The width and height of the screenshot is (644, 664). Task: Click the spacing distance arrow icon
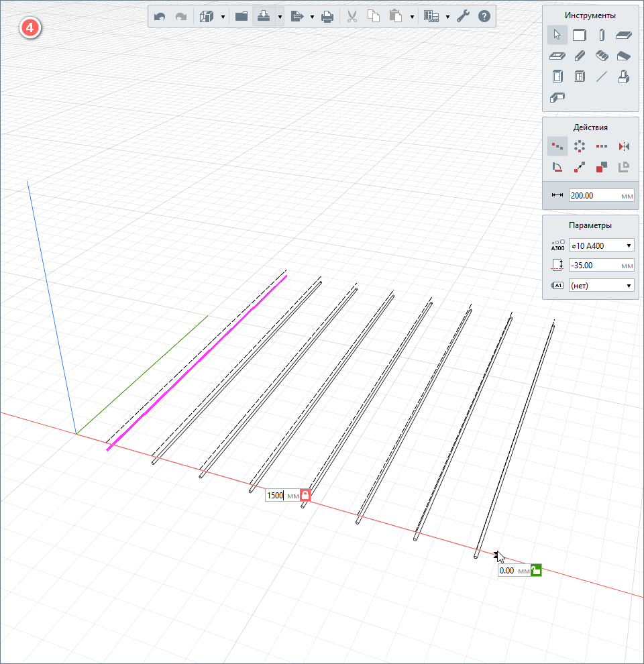557,195
